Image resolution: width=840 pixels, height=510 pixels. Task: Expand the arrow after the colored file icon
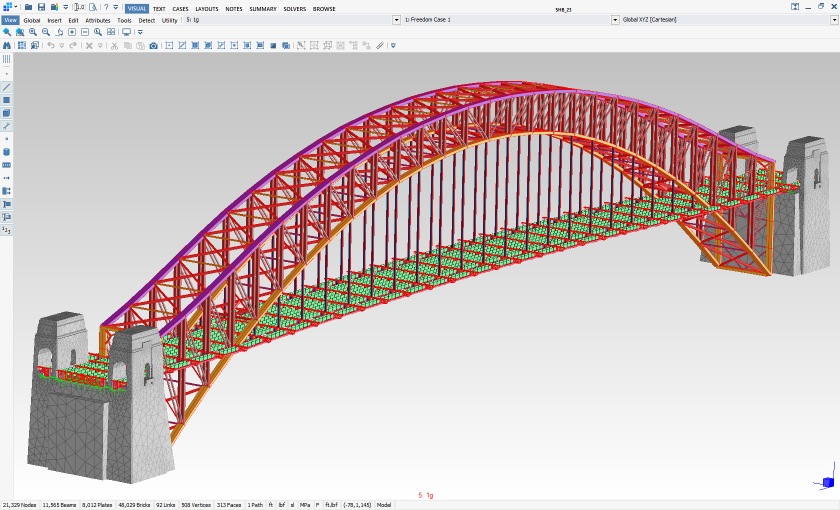(65, 7)
